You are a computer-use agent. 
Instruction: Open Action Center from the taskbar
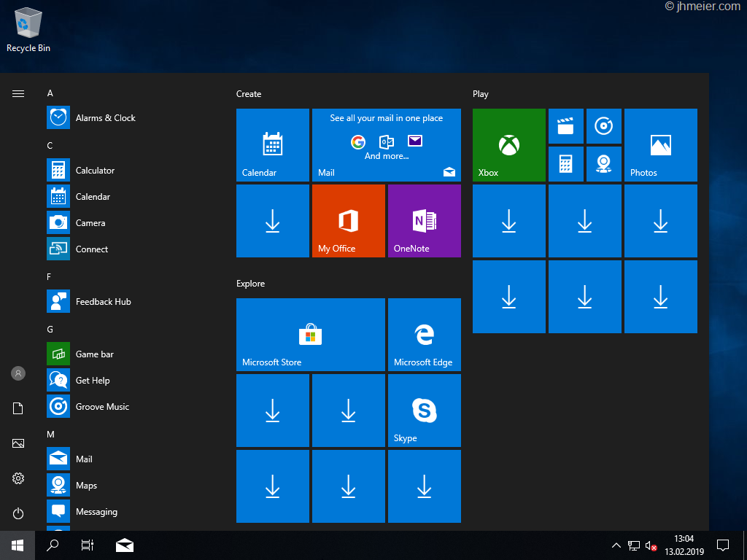[x=722, y=545]
